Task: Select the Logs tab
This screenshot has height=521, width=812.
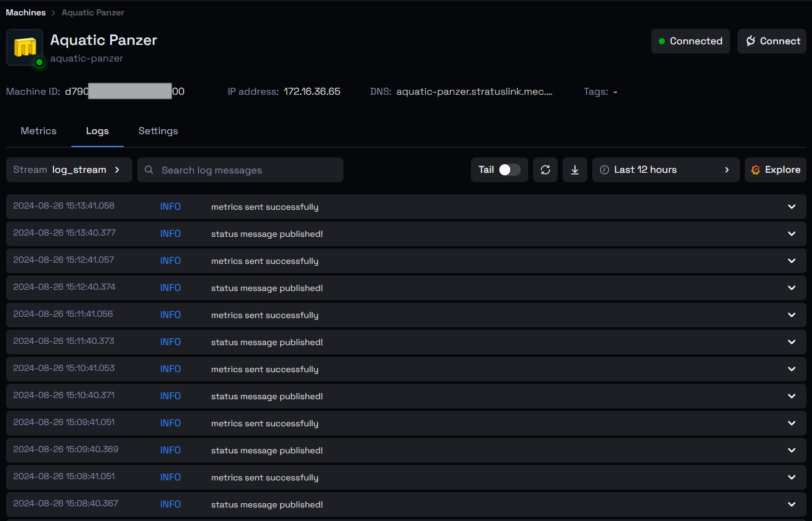Action: pos(97,131)
